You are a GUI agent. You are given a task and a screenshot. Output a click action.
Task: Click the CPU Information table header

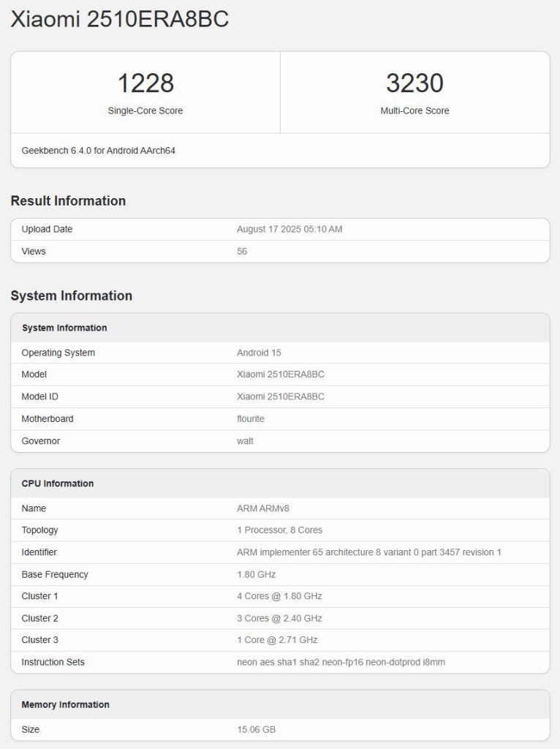(58, 483)
